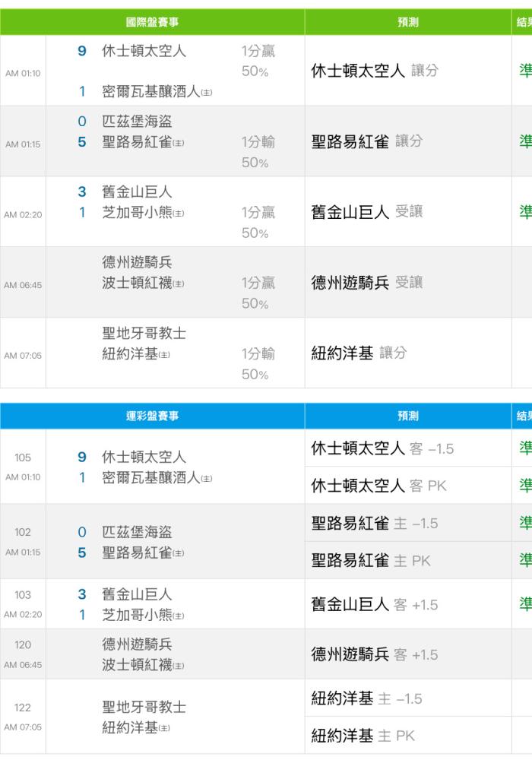The width and height of the screenshot is (532, 760).
Task: Click AM 01:10 time in the 國際盤 table
Action: coord(23,73)
